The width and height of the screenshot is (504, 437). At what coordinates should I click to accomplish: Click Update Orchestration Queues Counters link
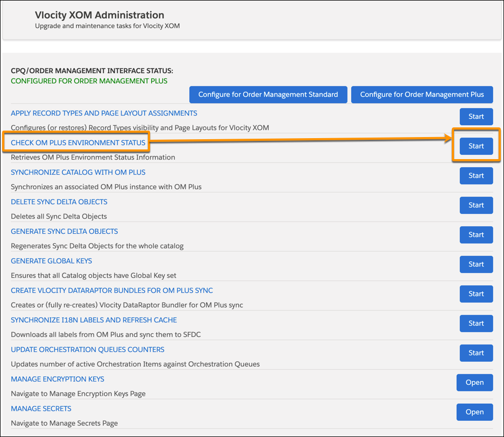[x=88, y=349]
